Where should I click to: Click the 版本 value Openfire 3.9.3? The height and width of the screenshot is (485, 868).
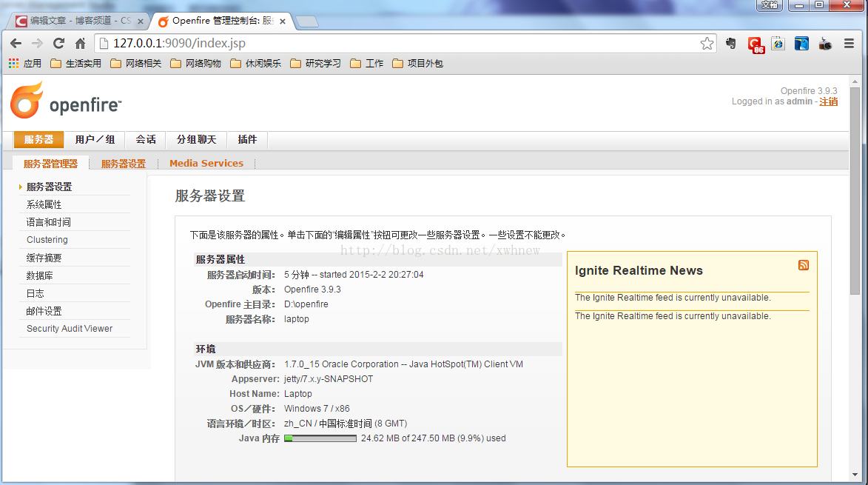coord(312,290)
